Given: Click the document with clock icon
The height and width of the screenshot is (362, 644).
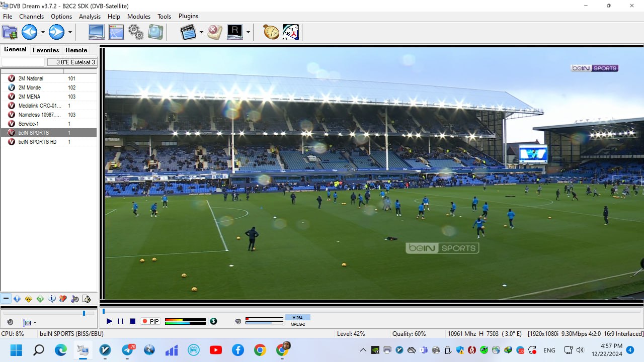Looking at the screenshot, I should (x=86, y=299).
